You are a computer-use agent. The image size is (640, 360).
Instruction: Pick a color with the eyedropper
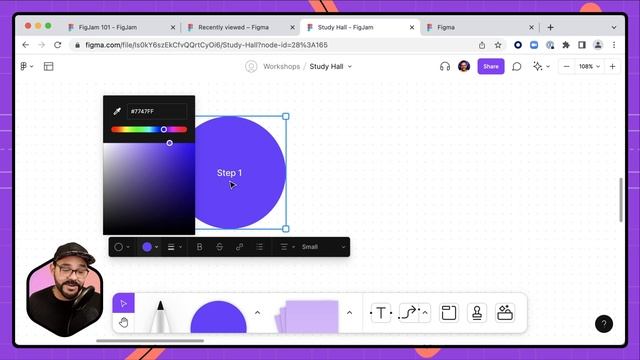[x=117, y=111]
